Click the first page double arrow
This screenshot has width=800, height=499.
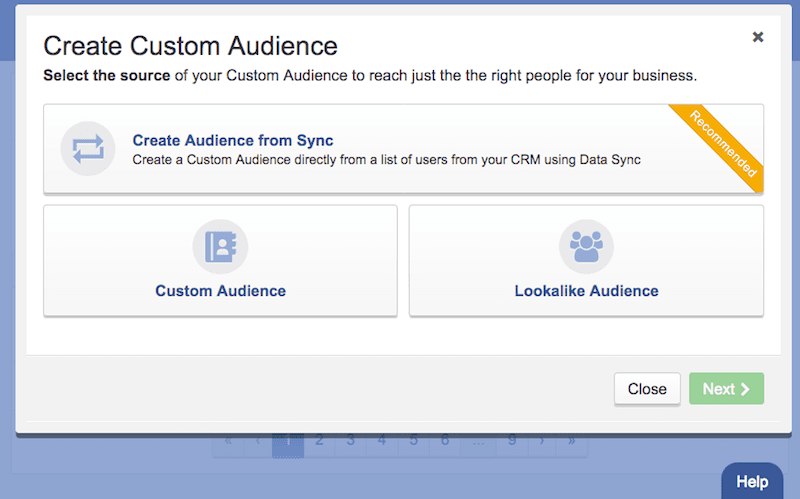pos(228,440)
